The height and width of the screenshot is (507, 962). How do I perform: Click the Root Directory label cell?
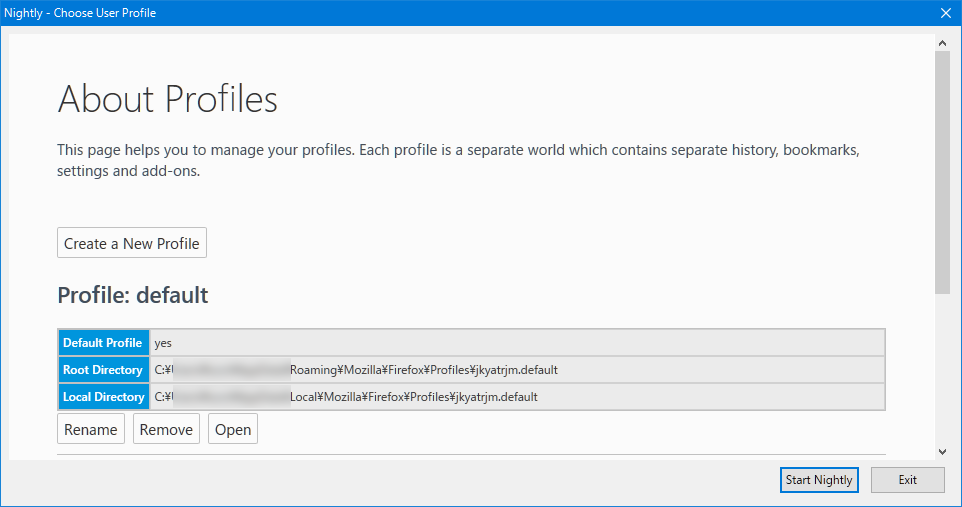pos(103,370)
